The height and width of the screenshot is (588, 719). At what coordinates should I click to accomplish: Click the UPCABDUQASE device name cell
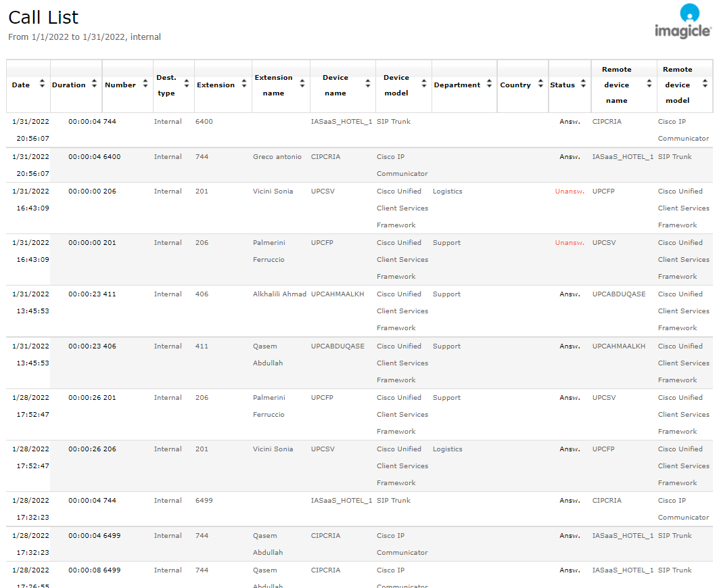(x=338, y=346)
